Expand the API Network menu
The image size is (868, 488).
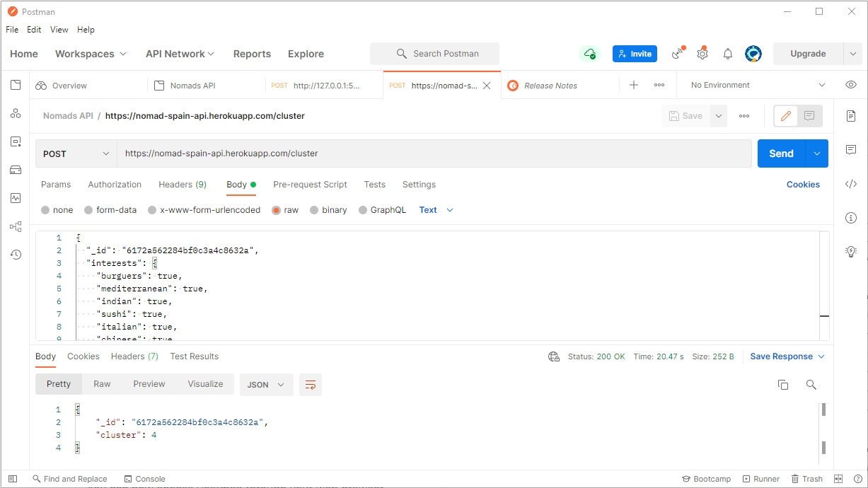coord(180,54)
